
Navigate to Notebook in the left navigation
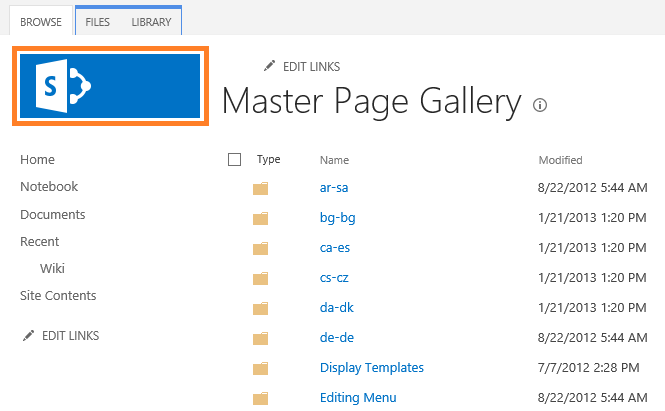(x=49, y=187)
